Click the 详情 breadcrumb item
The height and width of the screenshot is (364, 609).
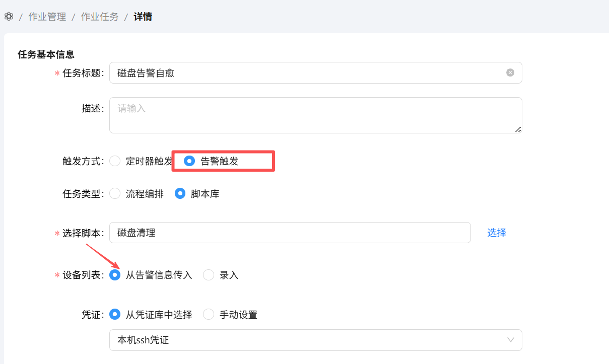pyautogui.click(x=143, y=17)
